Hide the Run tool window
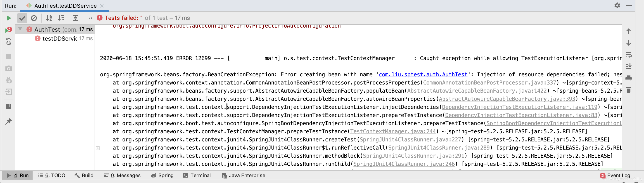644x183 pixels. click(629, 5)
